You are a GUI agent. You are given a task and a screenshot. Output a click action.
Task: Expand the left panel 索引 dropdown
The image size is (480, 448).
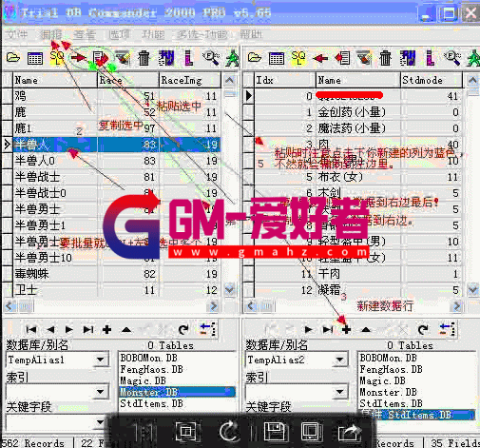[x=101, y=392]
